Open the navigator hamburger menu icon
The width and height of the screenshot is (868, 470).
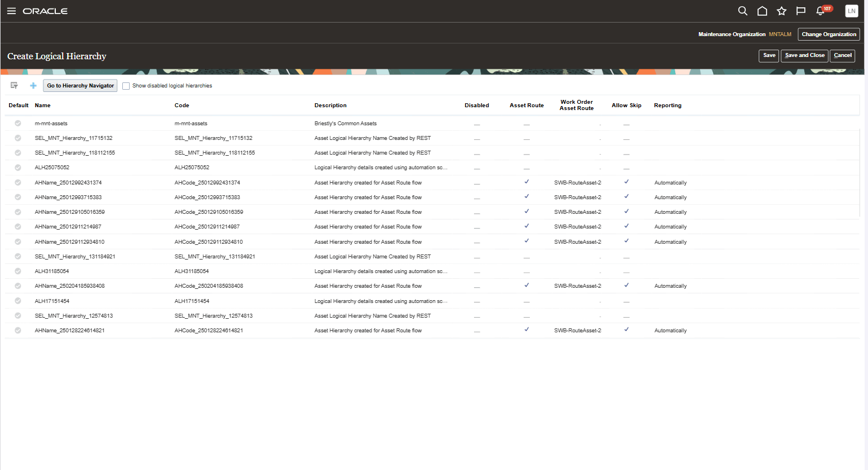11,11
